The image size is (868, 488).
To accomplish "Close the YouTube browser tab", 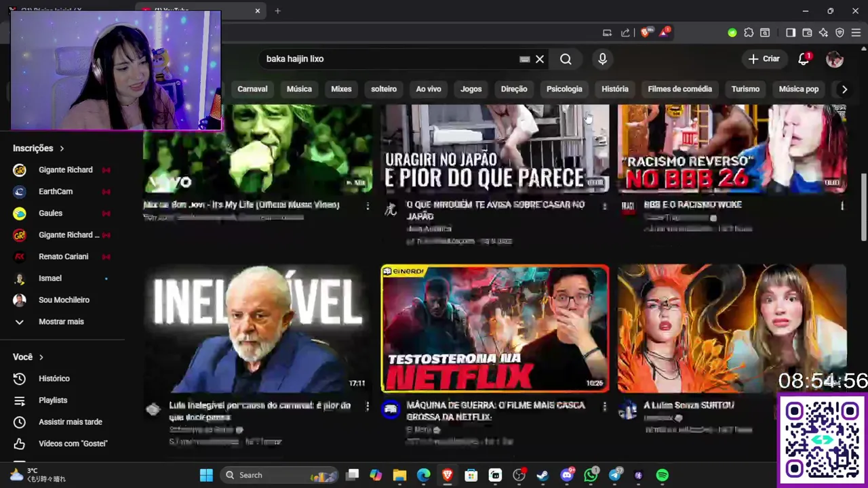I will click(258, 11).
